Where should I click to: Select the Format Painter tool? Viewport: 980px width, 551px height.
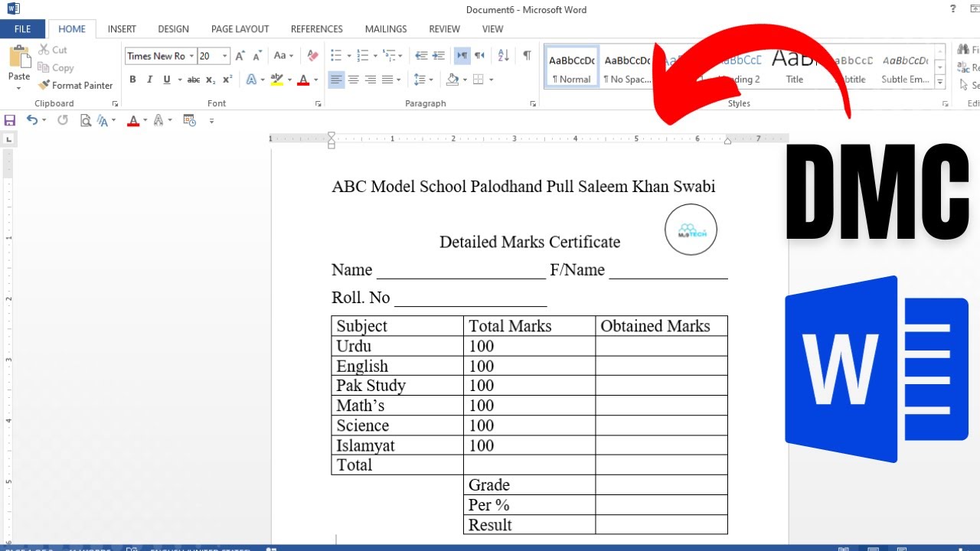tap(75, 85)
